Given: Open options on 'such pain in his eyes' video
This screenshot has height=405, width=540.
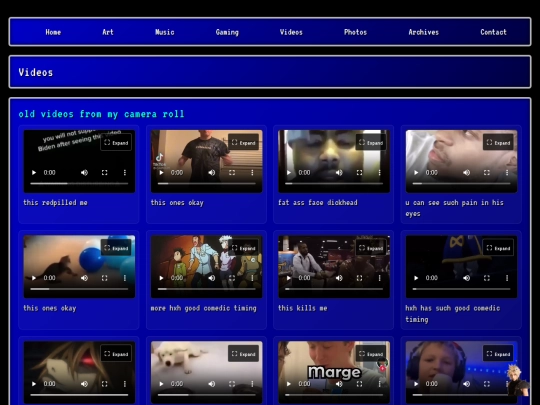Looking at the screenshot, I should (x=507, y=173).
